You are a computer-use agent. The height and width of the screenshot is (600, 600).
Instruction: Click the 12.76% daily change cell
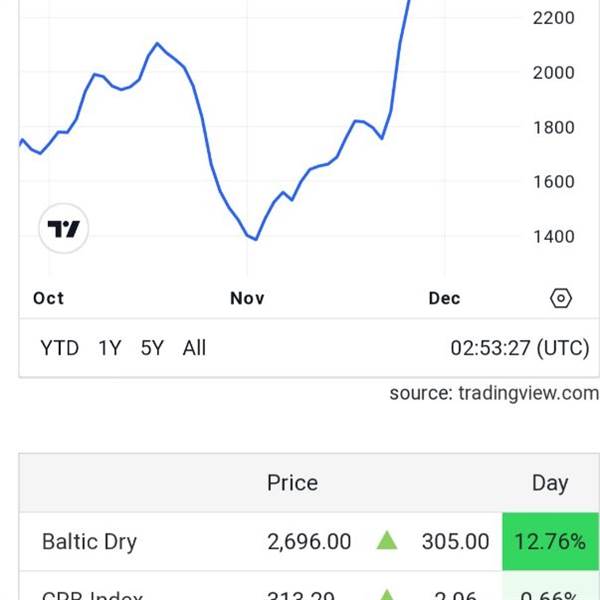[550, 541]
